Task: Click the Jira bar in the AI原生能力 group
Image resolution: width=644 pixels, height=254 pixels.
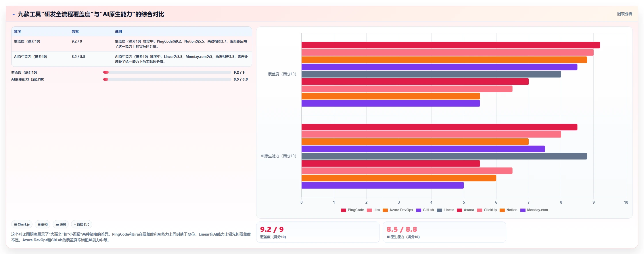Action: (431, 134)
